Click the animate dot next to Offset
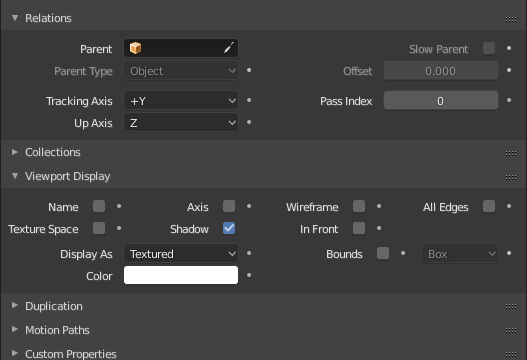The width and height of the screenshot is (527, 360). coord(509,70)
